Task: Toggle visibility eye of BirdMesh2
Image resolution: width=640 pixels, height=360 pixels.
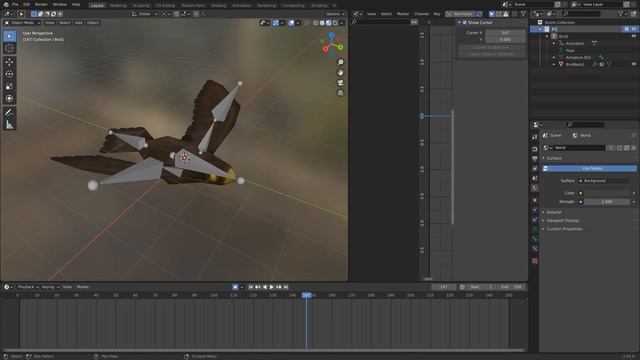Action: [634, 64]
